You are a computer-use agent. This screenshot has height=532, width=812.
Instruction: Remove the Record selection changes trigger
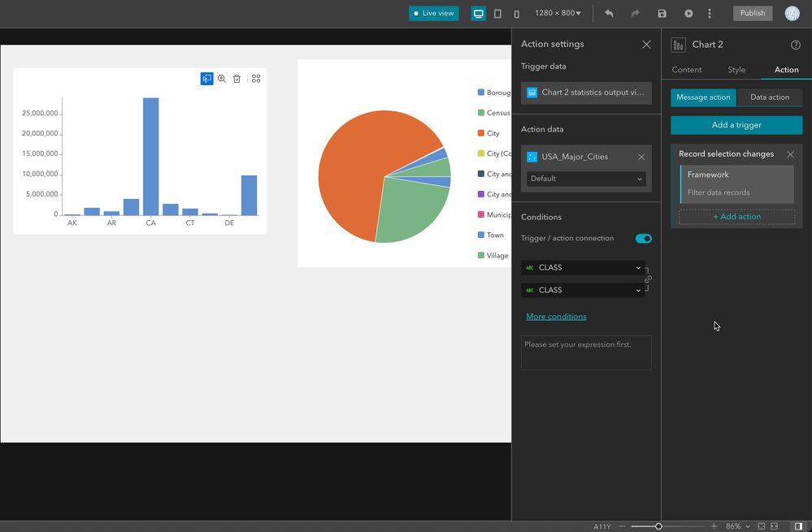[790, 154]
